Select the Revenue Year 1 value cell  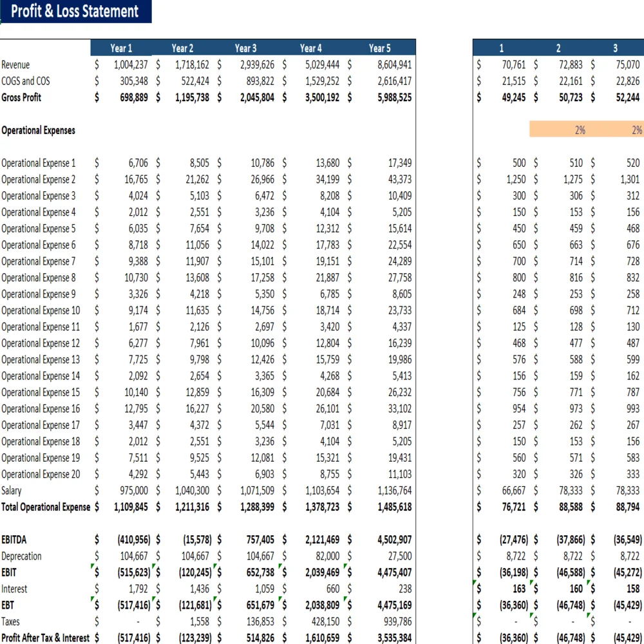[129, 64]
